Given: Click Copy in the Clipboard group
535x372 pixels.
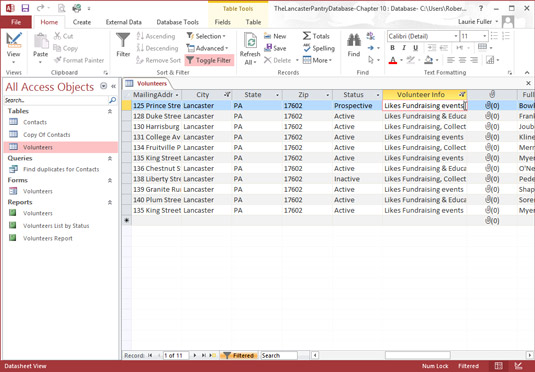Looking at the screenshot, I should coord(66,48).
